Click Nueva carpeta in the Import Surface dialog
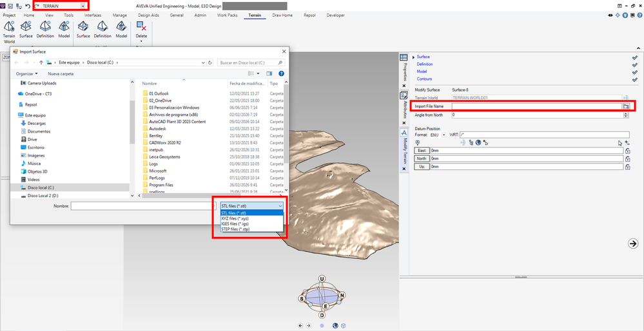The height and width of the screenshot is (331, 644). (61, 74)
